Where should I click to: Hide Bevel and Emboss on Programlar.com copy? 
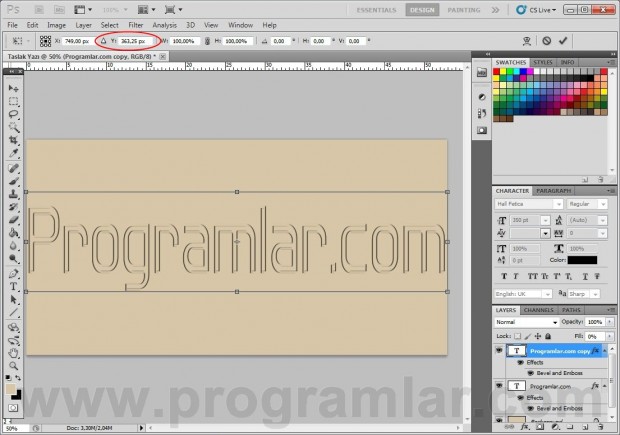pos(531,373)
